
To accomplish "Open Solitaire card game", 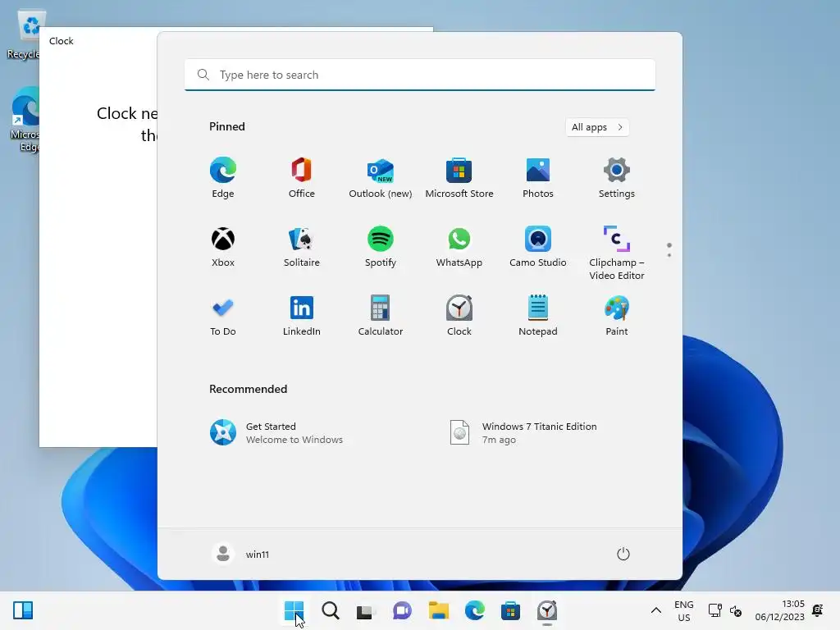I will [x=302, y=247].
